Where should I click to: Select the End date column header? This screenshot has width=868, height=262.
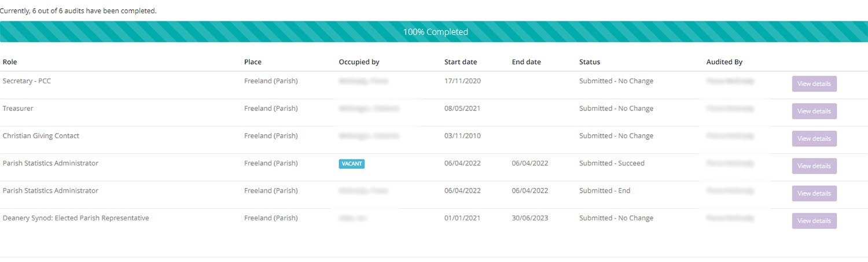[x=526, y=62]
